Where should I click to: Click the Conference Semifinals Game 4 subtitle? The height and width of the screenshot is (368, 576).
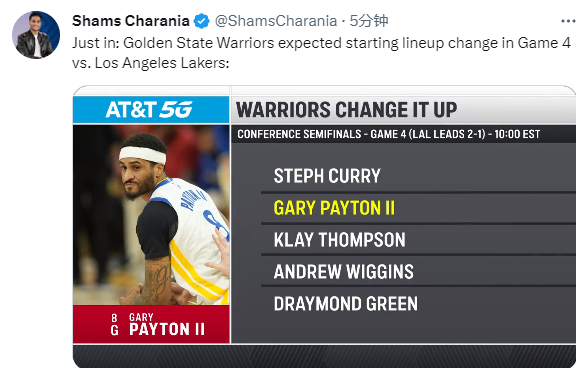tap(389, 134)
